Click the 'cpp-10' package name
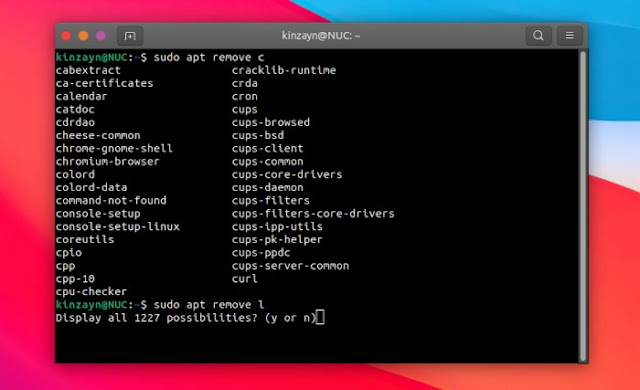Screen dimensions: 640x390 (75, 279)
